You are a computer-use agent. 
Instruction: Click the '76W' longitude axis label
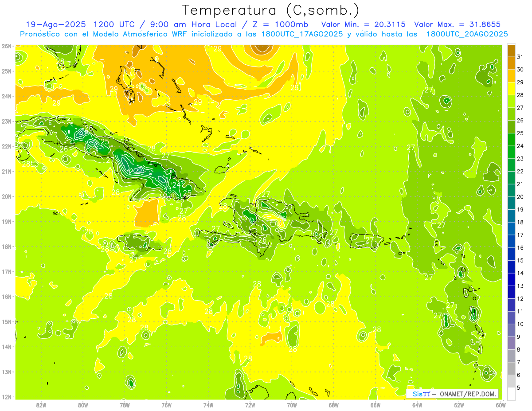167,405
